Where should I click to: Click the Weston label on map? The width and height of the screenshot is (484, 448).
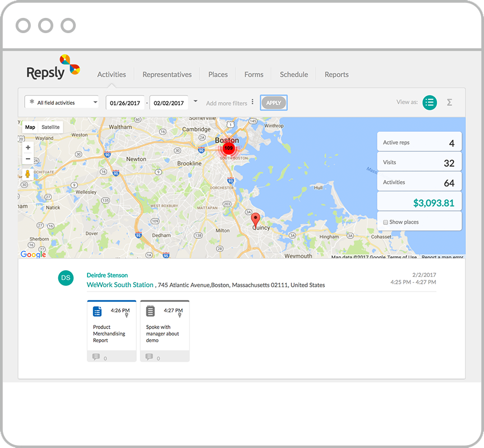click(x=79, y=135)
